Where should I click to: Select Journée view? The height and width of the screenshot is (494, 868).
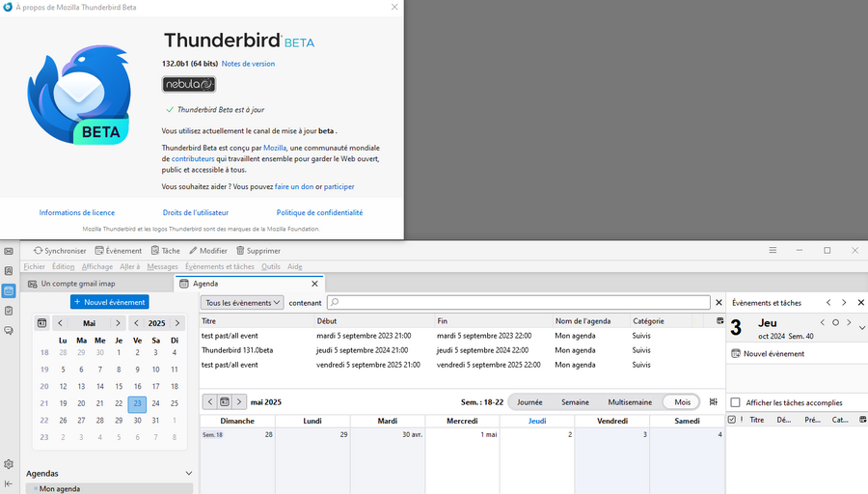click(529, 402)
